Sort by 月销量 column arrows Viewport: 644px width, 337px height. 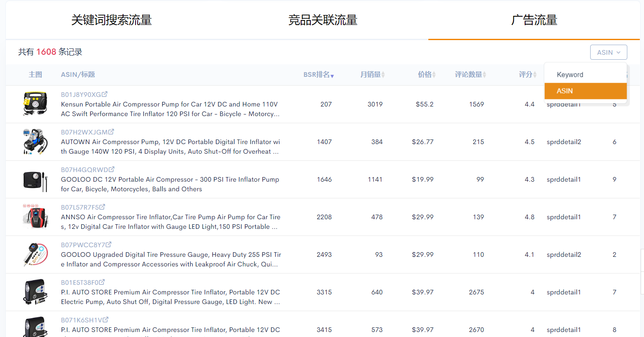coord(383,75)
